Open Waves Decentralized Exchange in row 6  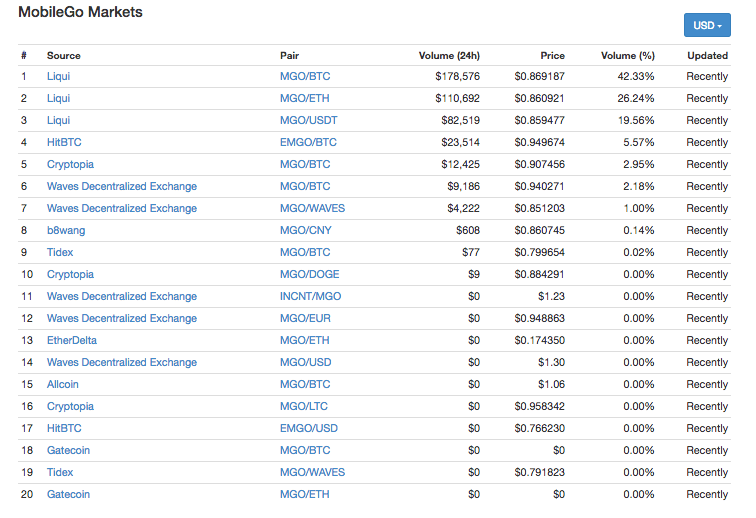[122, 186]
